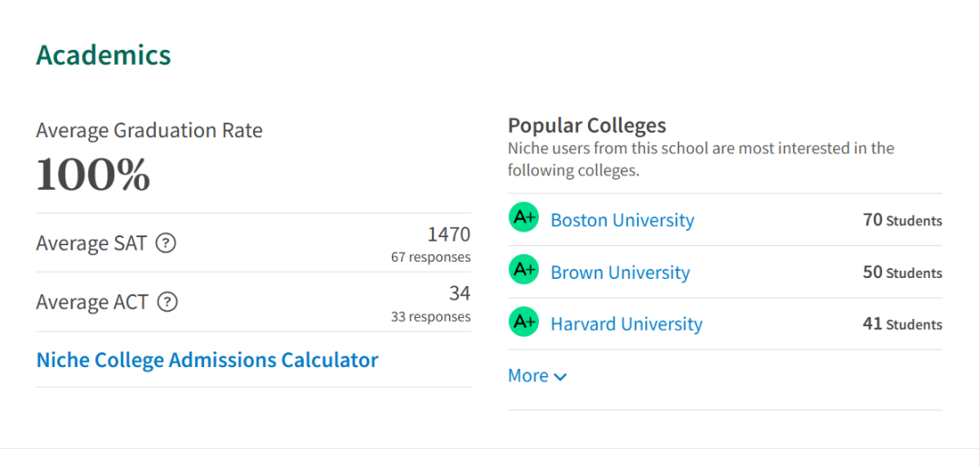The width and height of the screenshot is (980, 466).
Task: Click the 1470 average SAT score
Action: [x=449, y=234]
